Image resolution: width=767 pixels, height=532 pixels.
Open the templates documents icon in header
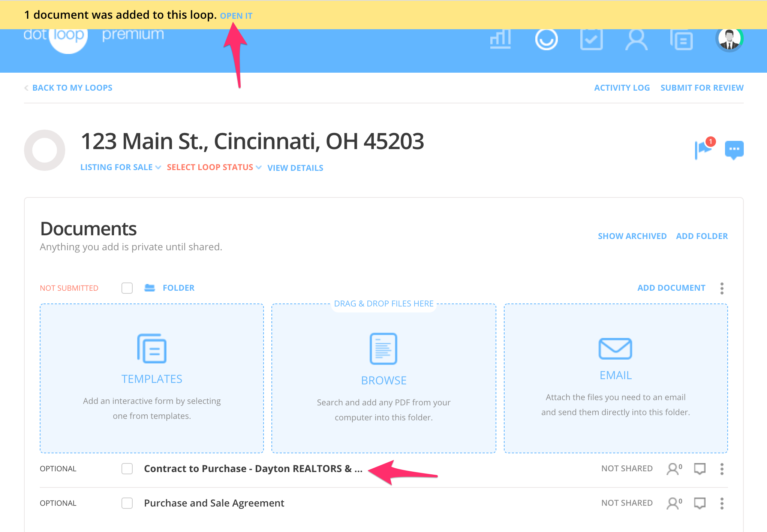coord(681,40)
